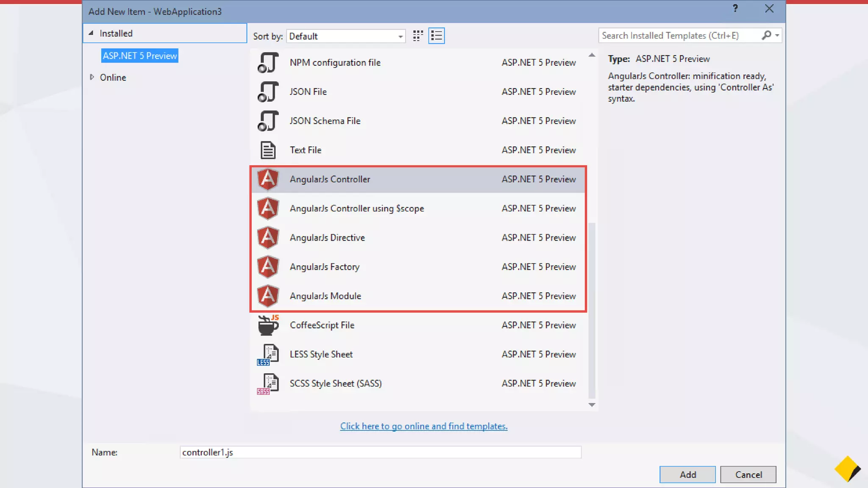This screenshot has width=868, height=488.
Task: Click ASP.NET 5 Preview cell in CoffeeScript row
Action: tap(539, 325)
